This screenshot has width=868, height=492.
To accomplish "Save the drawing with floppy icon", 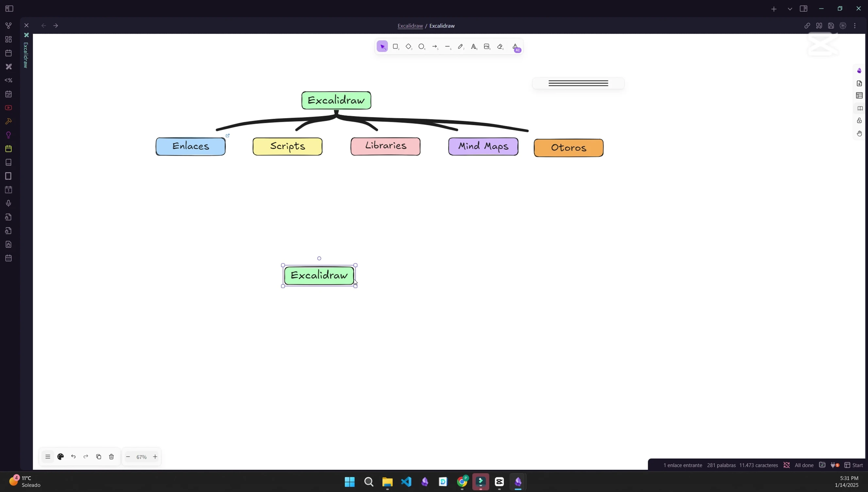I will click(831, 26).
